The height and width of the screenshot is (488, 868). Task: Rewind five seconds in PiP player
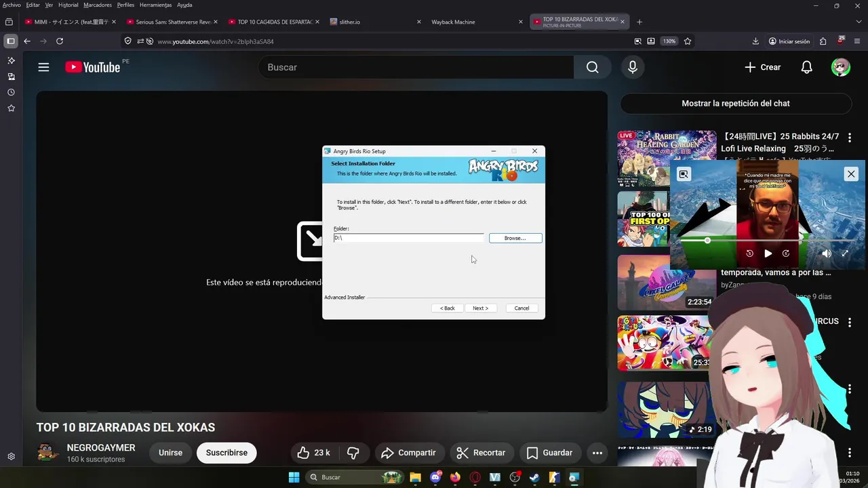[749, 253]
